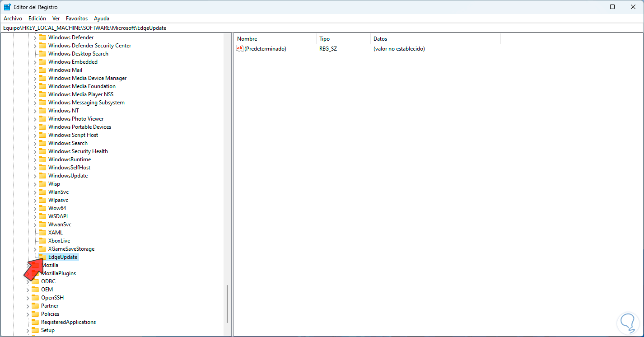Open the Ver menu
Viewport: 644px width, 337px height.
pos(56,19)
